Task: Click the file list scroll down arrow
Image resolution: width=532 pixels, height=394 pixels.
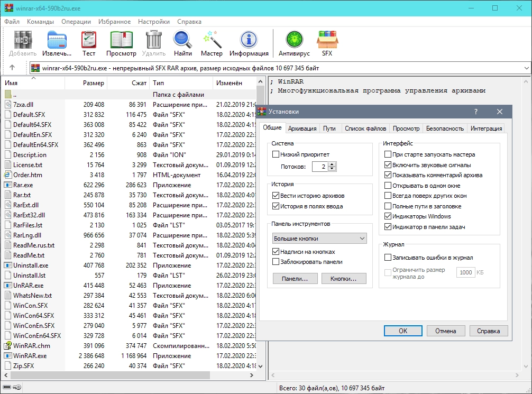Action: (x=260, y=366)
